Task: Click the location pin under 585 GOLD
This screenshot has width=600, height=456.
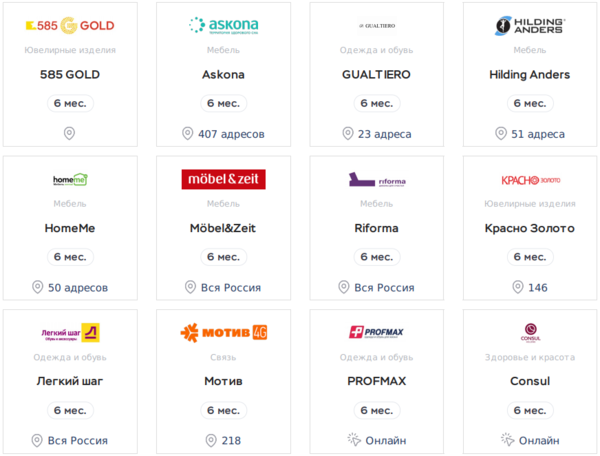Action: point(69,134)
